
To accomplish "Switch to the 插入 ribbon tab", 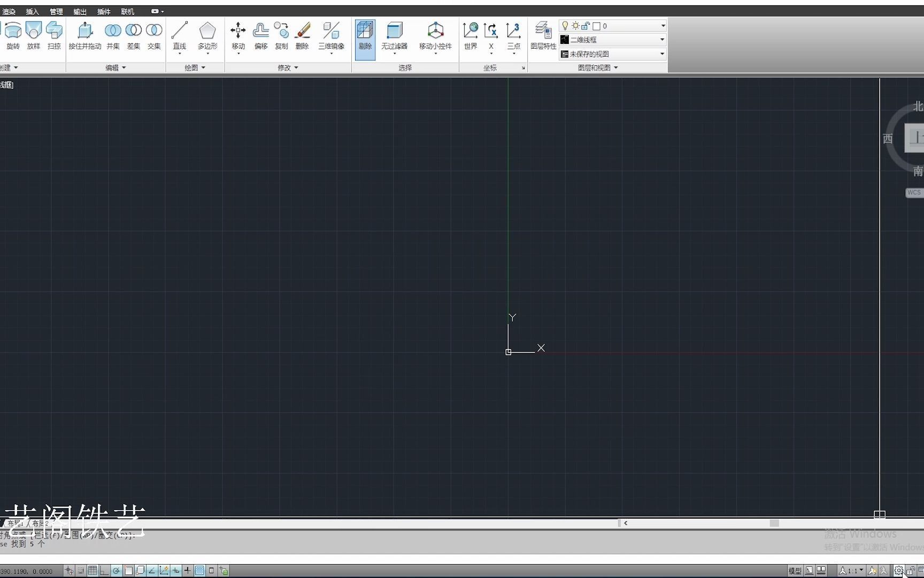I will (x=32, y=11).
